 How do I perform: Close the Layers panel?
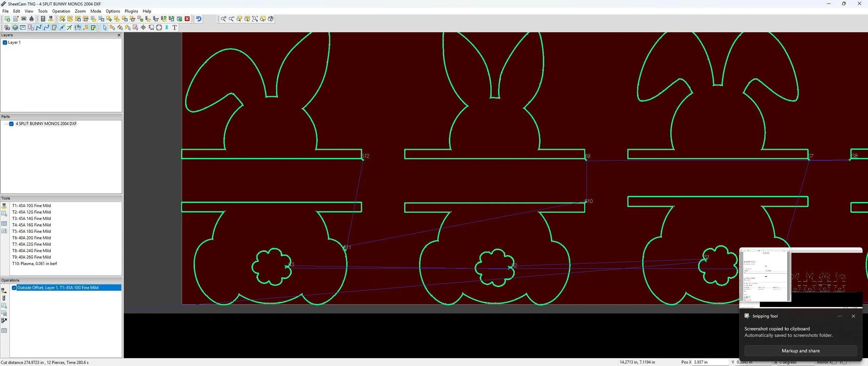click(x=119, y=35)
